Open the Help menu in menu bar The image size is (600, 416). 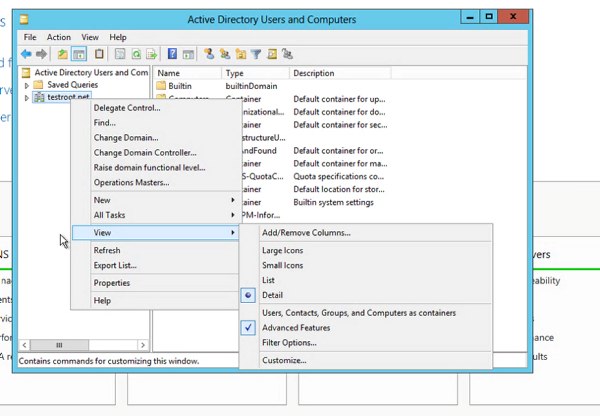118,37
